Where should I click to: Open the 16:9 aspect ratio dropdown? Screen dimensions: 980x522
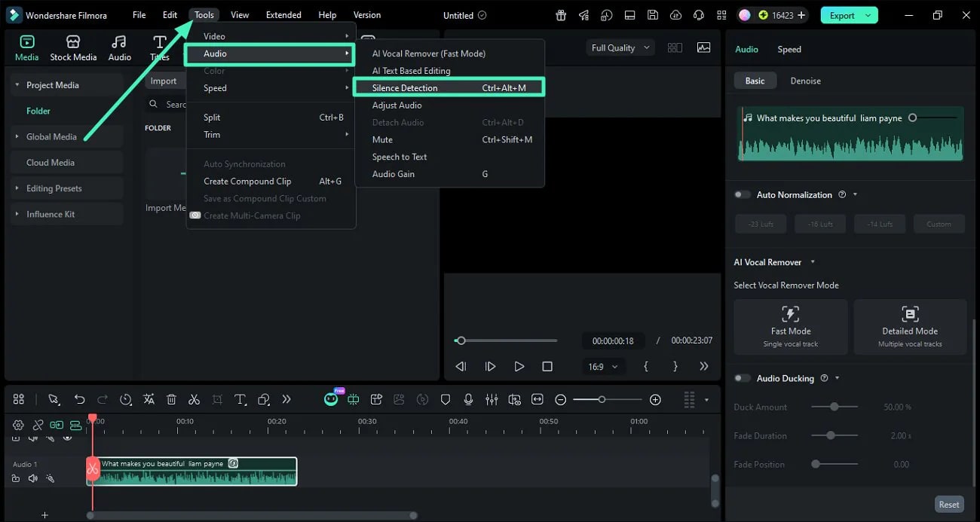pos(603,367)
